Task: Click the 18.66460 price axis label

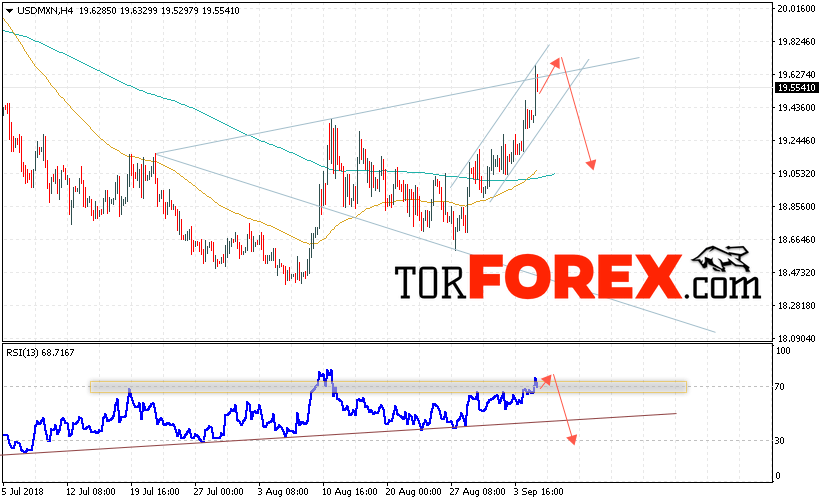Action: coord(796,239)
